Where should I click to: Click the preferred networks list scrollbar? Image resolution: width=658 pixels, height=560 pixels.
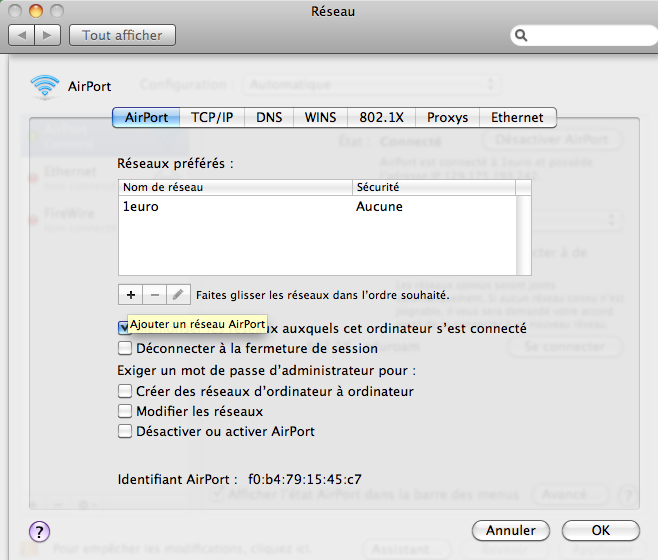click(524, 235)
